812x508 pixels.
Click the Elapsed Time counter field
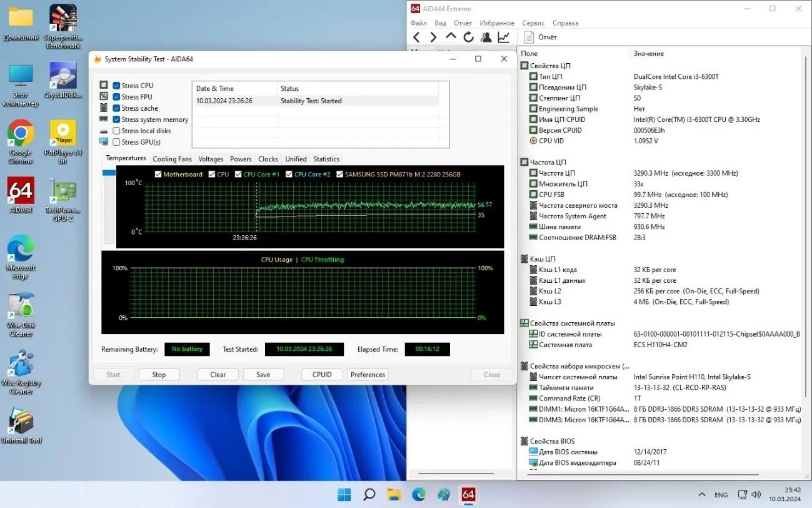(x=427, y=349)
